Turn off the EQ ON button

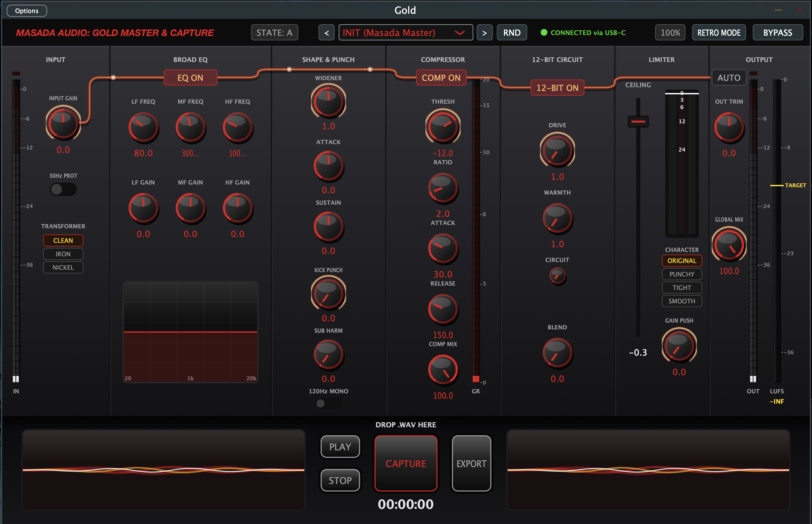190,77
